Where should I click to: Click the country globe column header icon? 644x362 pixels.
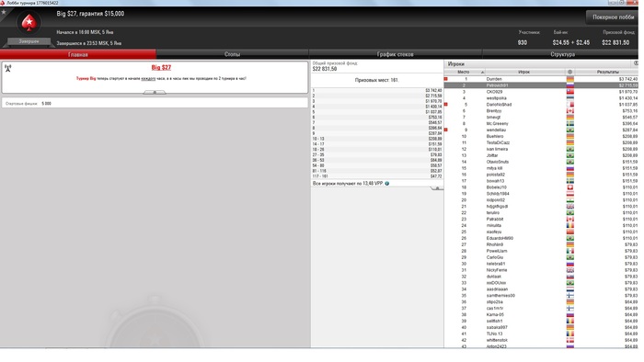569,72
